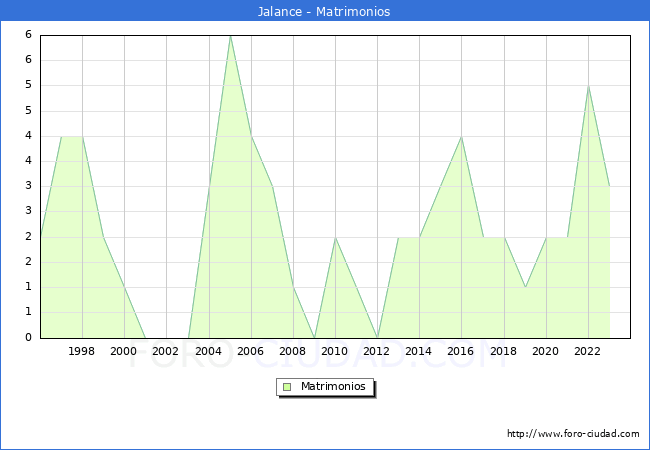Click the 1998 x-axis label
Image resolution: width=650 pixels, height=450 pixels.
point(82,351)
